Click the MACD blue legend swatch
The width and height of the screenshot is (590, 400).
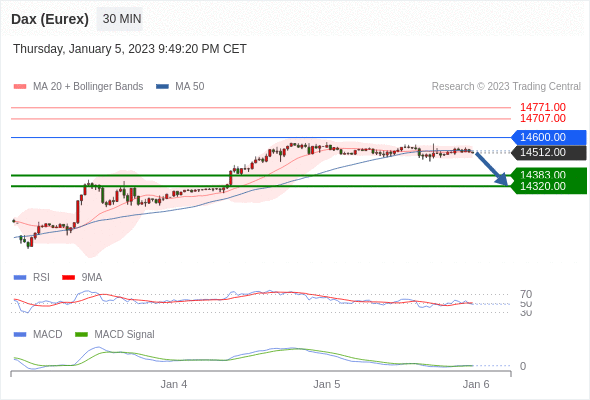coord(20,335)
